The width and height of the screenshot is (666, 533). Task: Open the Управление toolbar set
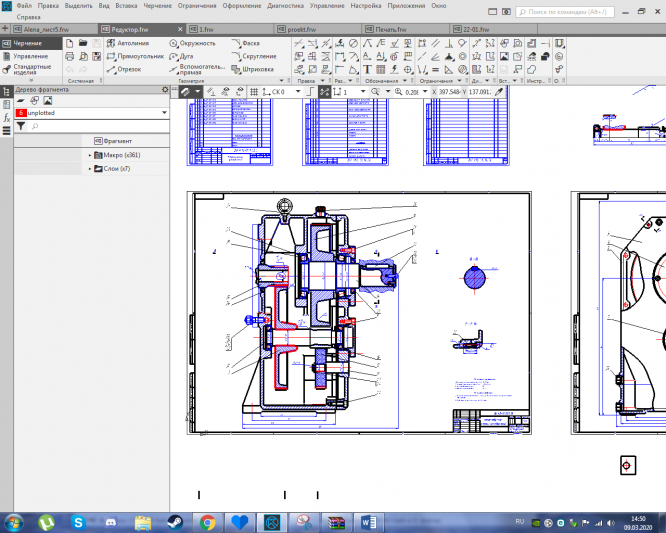click(x=29, y=57)
